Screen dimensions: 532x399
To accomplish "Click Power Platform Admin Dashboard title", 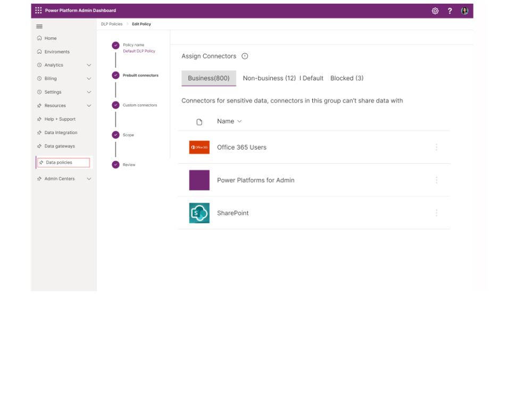I will click(x=80, y=11).
